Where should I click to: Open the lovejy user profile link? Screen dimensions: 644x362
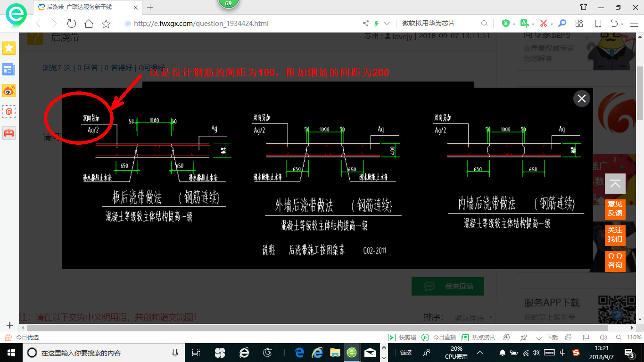tap(403, 36)
